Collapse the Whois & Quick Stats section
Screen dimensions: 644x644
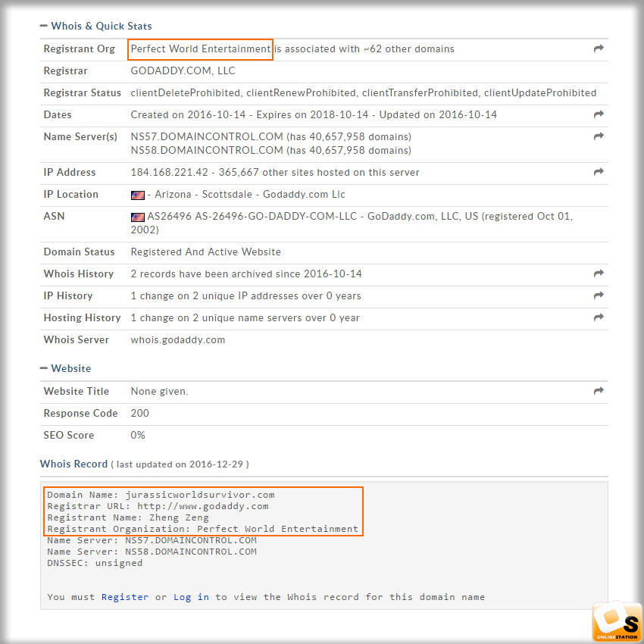(x=95, y=26)
